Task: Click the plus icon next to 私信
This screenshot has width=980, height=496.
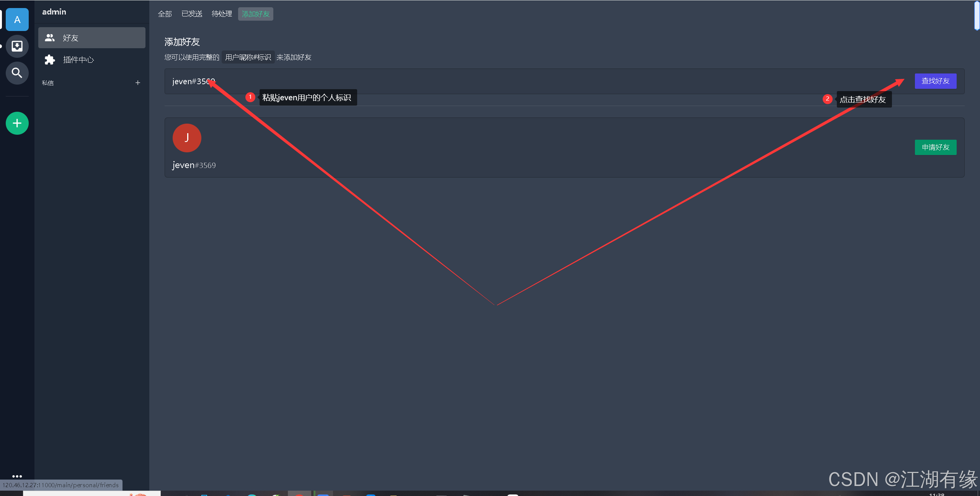Action: point(138,83)
